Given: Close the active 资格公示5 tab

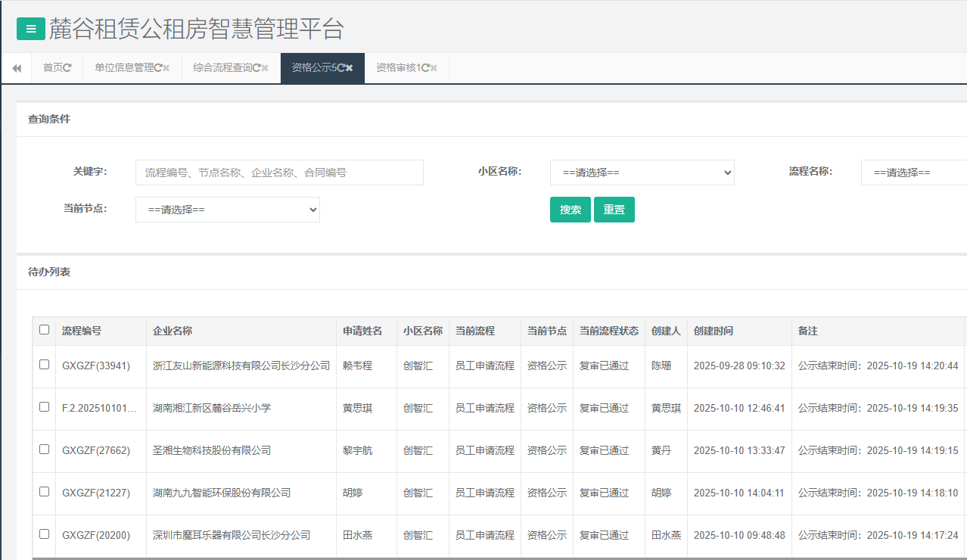Looking at the screenshot, I should point(350,68).
